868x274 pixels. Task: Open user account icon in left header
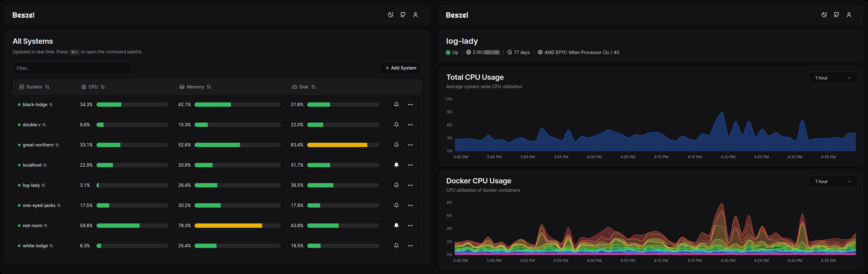[415, 15]
